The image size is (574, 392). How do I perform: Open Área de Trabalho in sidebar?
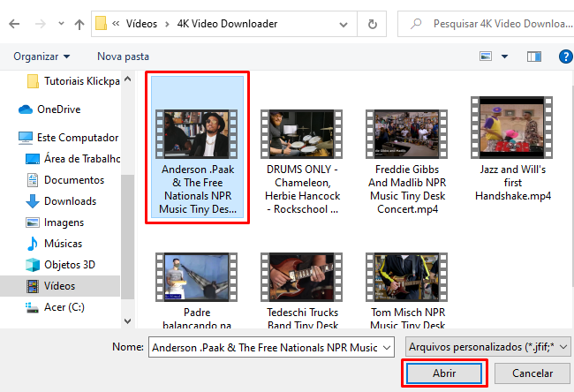click(72, 159)
